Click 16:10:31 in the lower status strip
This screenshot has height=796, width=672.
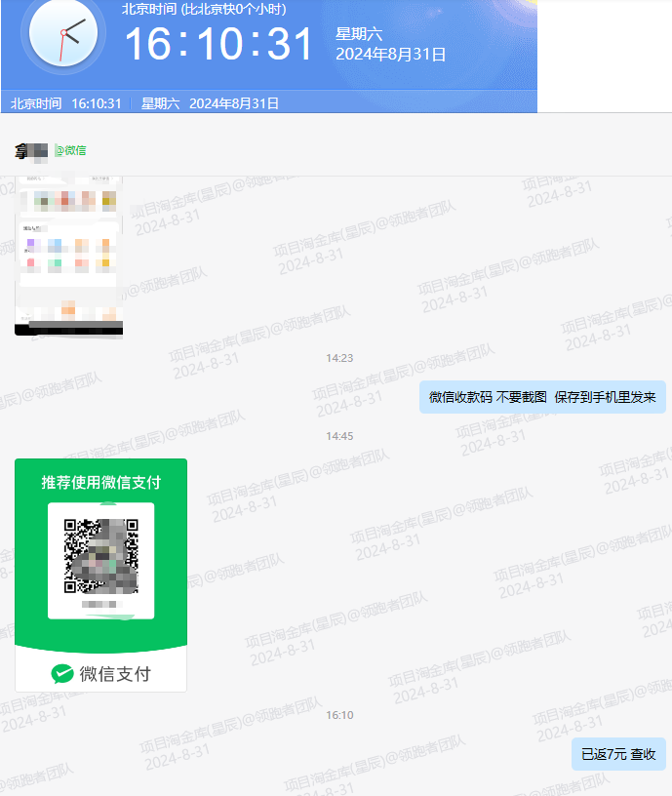[x=96, y=103]
